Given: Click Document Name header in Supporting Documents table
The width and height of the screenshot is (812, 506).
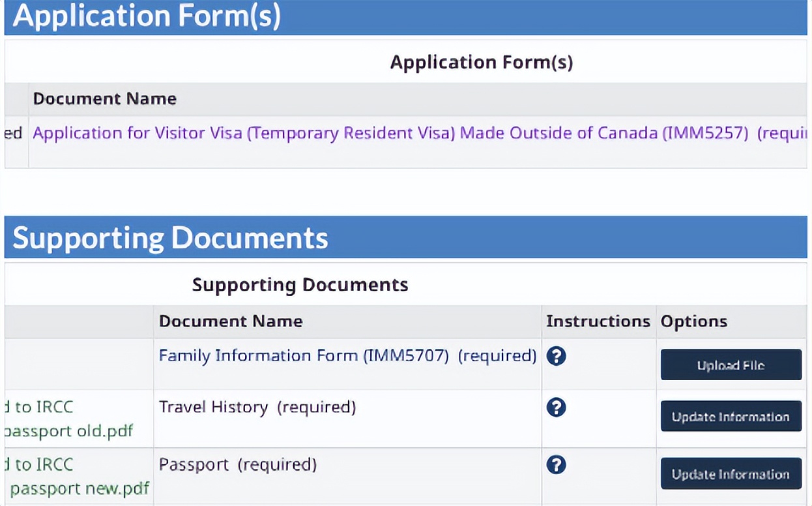Looking at the screenshot, I should pyautogui.click(x=231, y=321).
